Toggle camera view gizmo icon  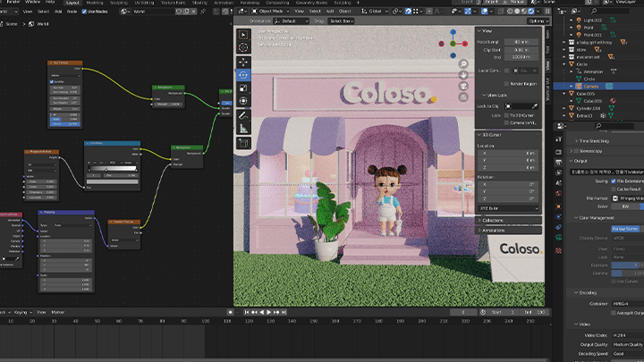click(x=463, y=86)
